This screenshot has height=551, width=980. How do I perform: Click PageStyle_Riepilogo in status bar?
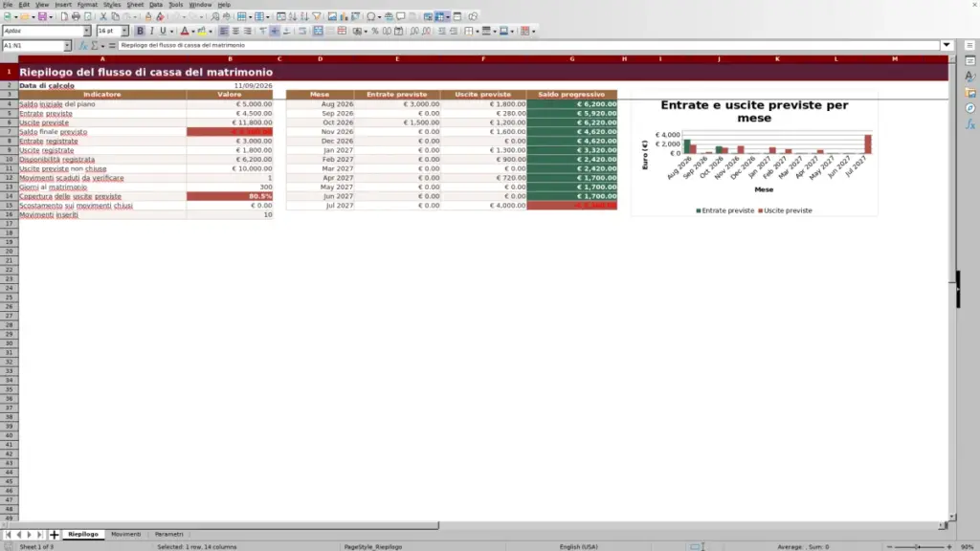[x=373, y=546]
